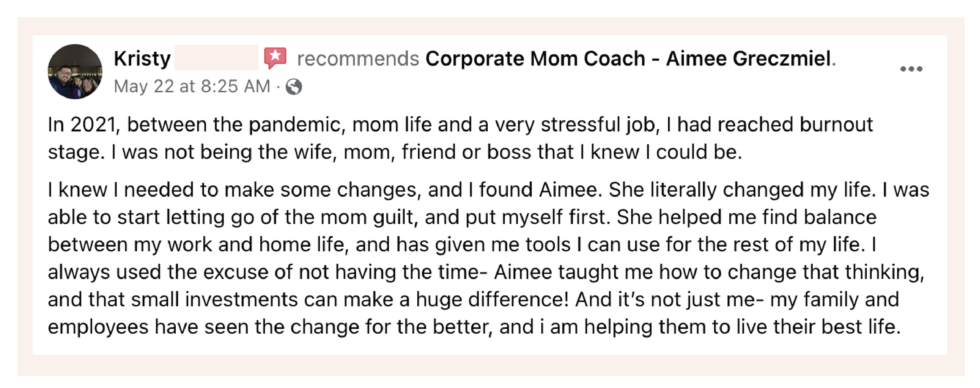Open Kristy's profile via her name

tap(142, 59)
